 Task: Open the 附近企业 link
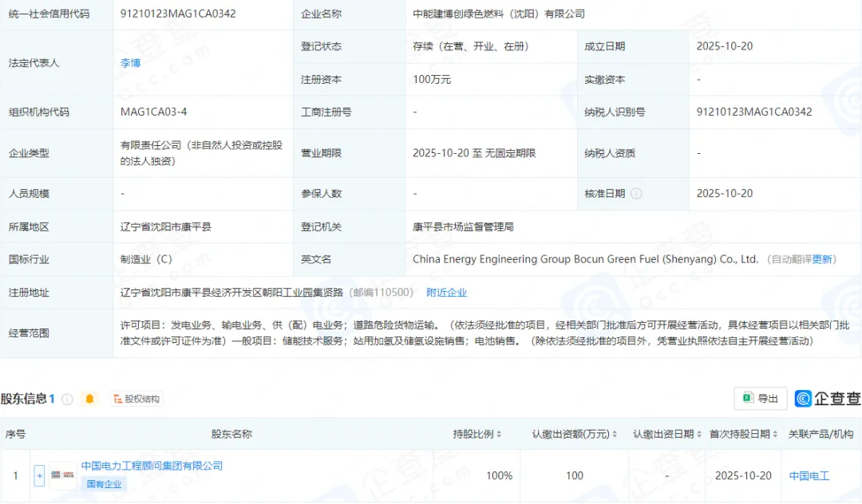447,291
